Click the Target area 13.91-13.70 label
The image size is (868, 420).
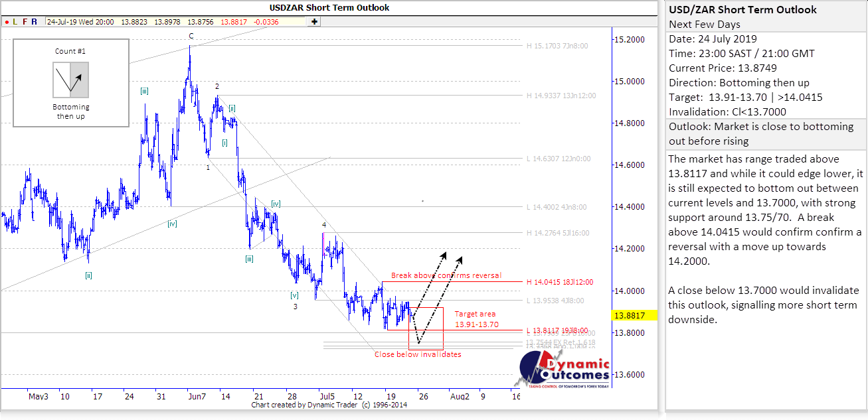tap(476, 319)
